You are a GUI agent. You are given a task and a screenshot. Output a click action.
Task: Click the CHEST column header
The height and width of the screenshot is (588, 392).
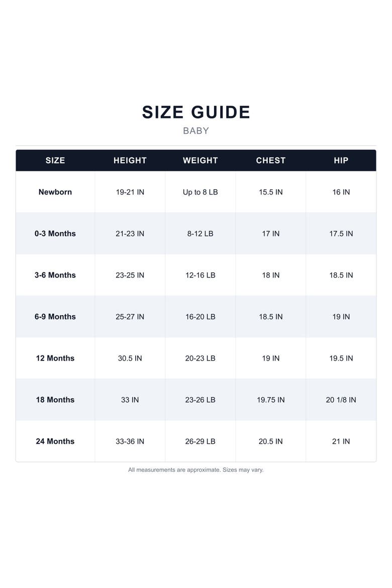(x=270, y=160)
